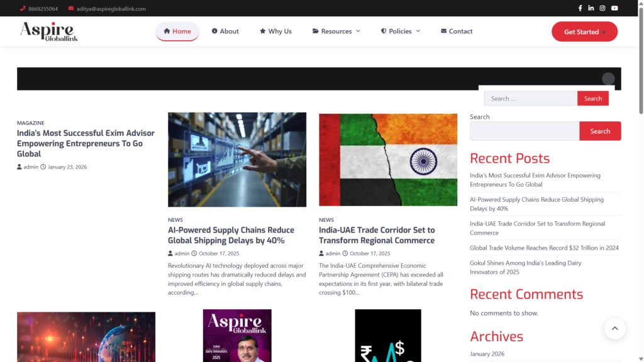Open the Instagram social icon

pos(602,8)
